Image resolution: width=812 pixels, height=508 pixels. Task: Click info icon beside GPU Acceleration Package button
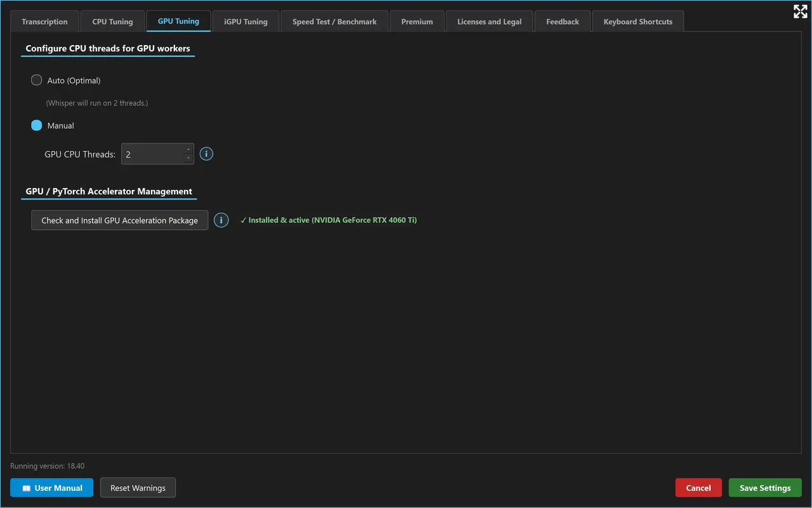coord(221,220)
